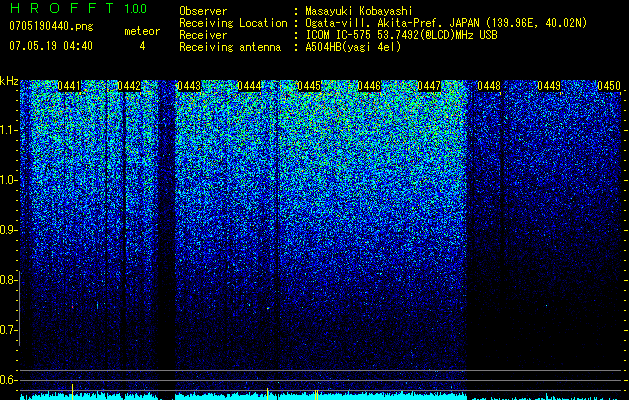Viewport: 629px width, 400px height.
Task: Click the 0445 time marker
Action: click(309, 86)
